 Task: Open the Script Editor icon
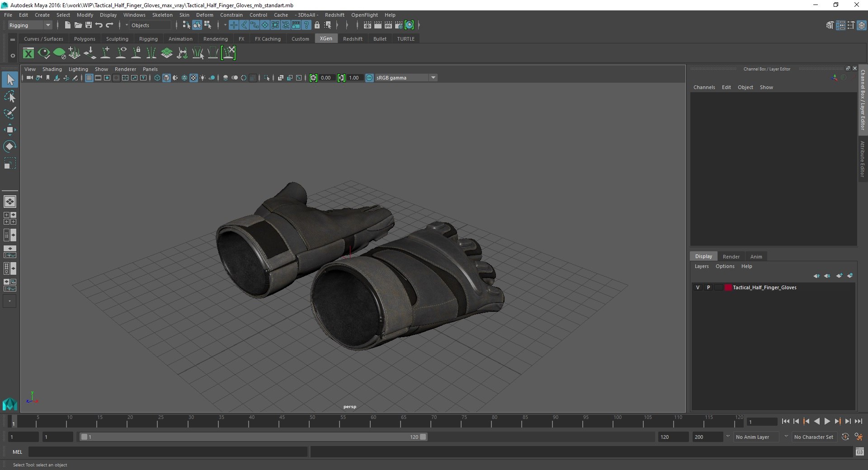pos(859,451)
